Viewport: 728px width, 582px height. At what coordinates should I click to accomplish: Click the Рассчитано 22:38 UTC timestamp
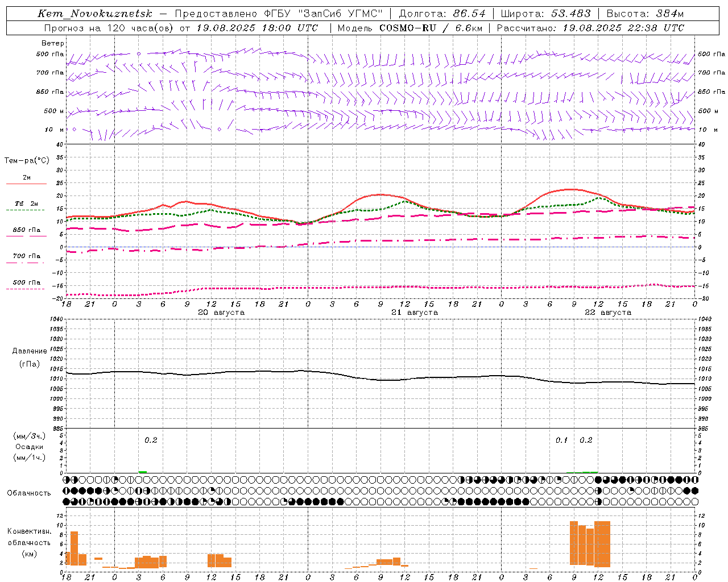tap(590, 28)
